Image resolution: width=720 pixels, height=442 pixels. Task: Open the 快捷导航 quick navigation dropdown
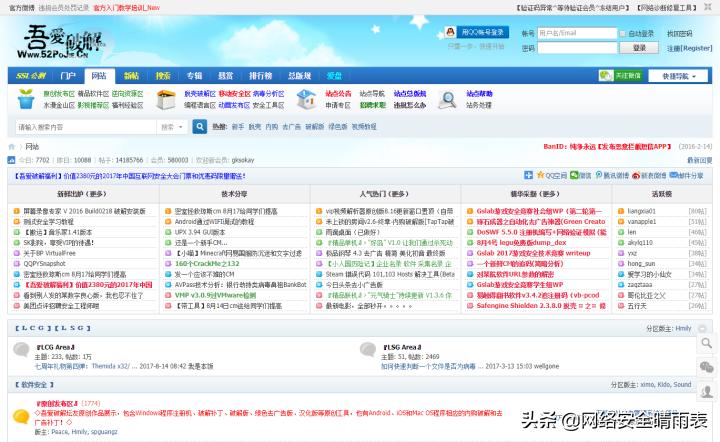pyautogui.click(x=679, y=76)
